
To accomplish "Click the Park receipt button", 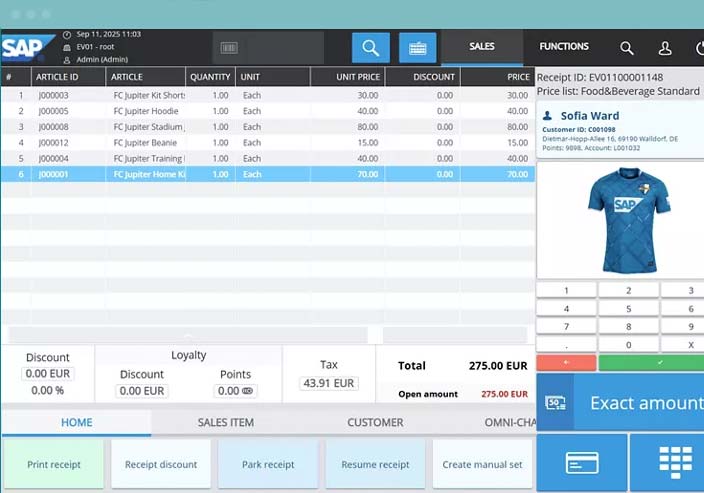I will coord(268,464).
